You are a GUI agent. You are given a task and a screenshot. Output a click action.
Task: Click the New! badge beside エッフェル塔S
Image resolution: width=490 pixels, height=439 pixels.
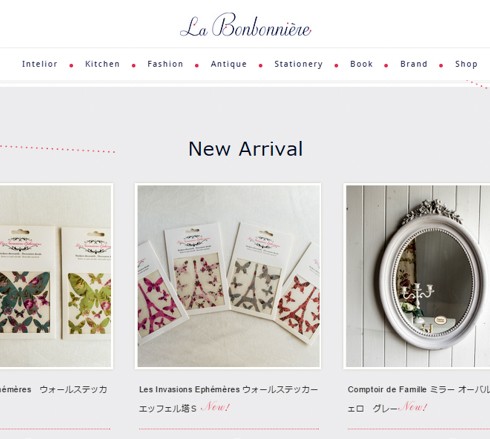pyautogui.click(x=217, y=407)
